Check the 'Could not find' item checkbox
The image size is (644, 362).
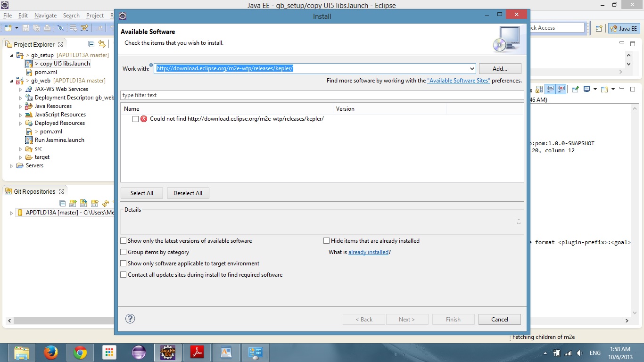click(x=135, y=119)
